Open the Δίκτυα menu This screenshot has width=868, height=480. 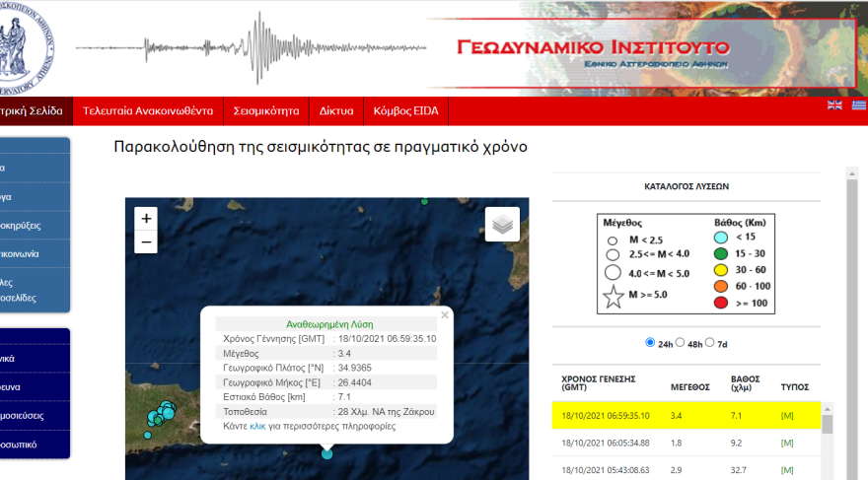336,111
